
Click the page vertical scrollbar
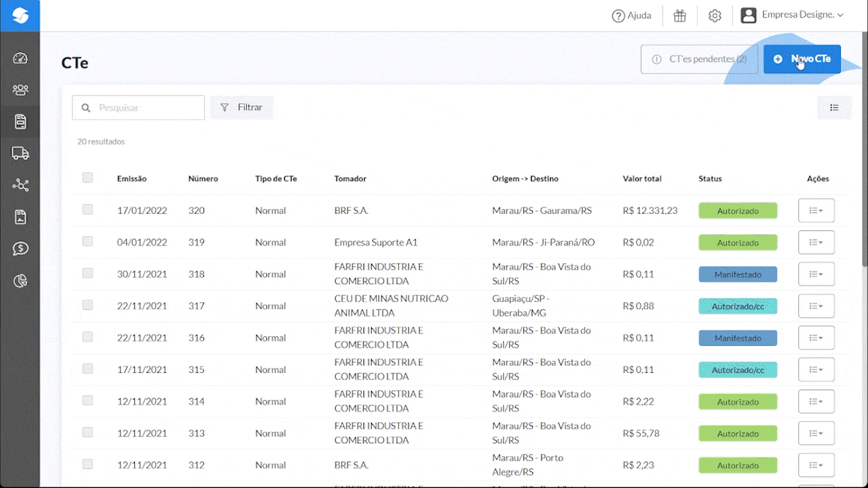[x=864, y=149]
